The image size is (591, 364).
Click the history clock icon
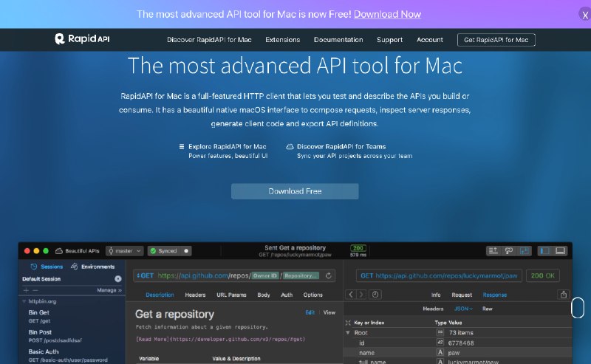click(376, 295)
